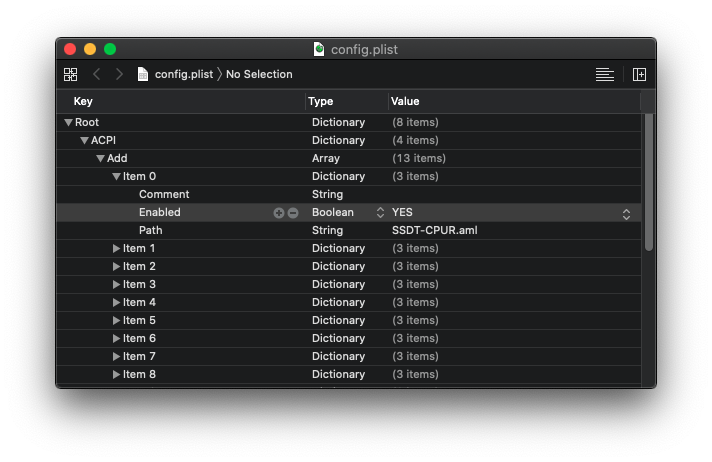This screenshot has height=462, width=712.
Task: Expand Item 5 dictionary
Action: (x=116, y=321)
